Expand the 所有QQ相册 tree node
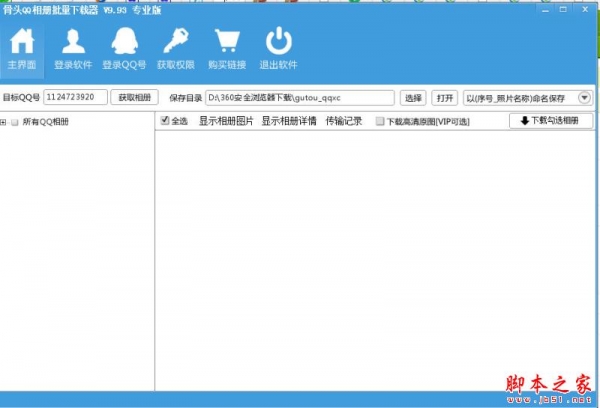Image resolution: width=600 pixels, height=408 pixels. pyautogui.click(x=4, y=122)
